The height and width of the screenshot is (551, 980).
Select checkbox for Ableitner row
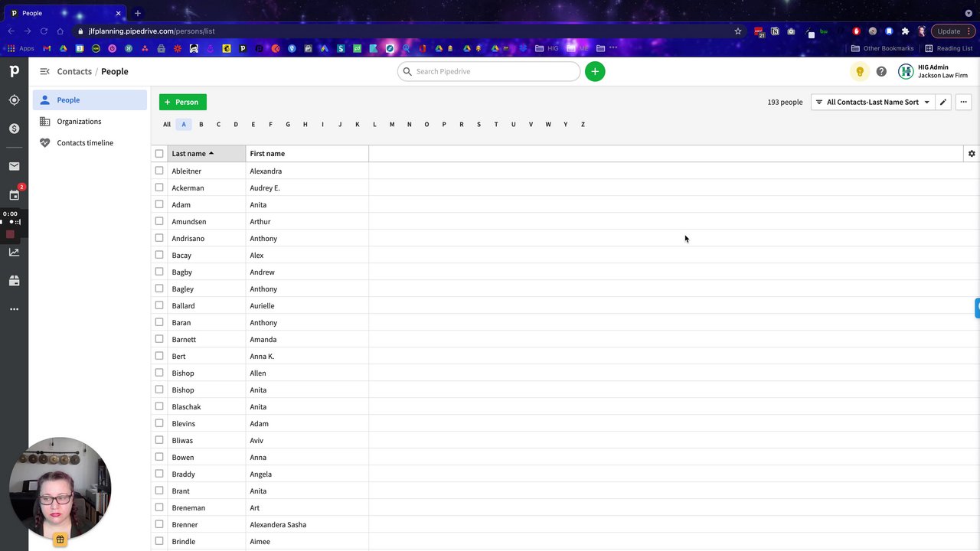tap(159, 171)
